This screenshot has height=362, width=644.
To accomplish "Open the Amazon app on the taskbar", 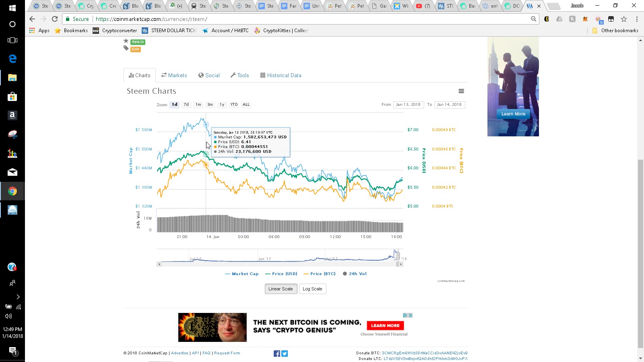I will 12,115.
